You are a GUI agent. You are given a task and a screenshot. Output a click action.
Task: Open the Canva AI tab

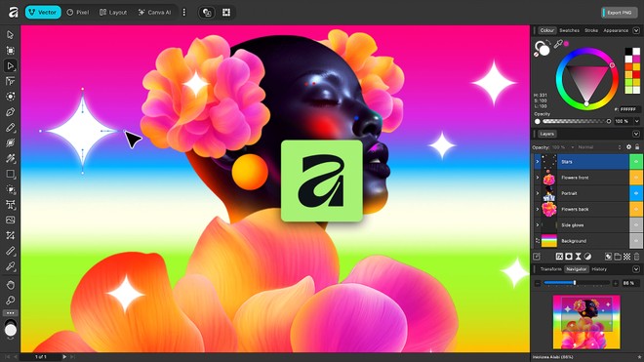pos(154,13)
